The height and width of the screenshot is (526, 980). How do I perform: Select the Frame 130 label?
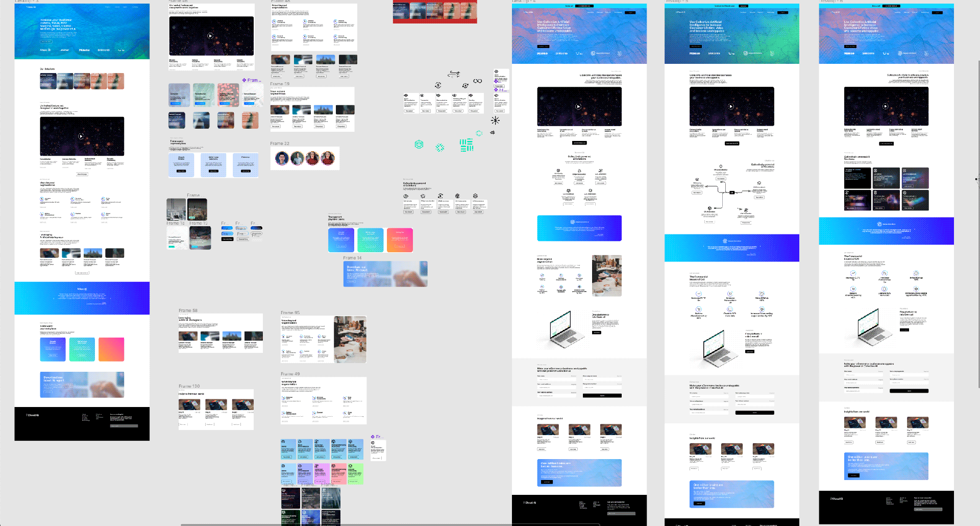[x=189, y=387]
